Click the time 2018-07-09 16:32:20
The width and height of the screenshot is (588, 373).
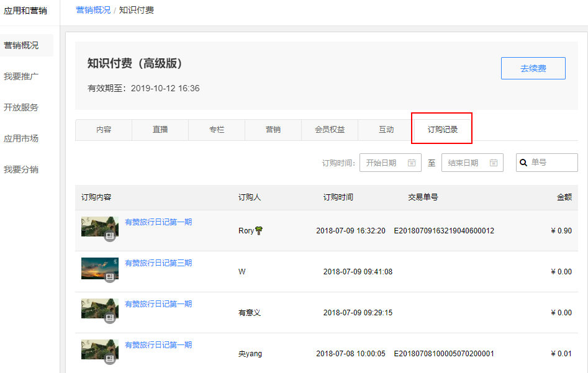click(x=351, y=231)
